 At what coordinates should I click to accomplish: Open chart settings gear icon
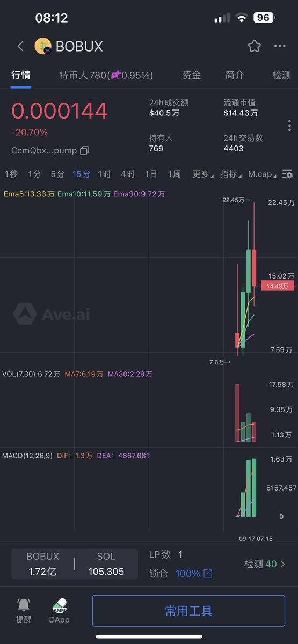pos(288,174)
